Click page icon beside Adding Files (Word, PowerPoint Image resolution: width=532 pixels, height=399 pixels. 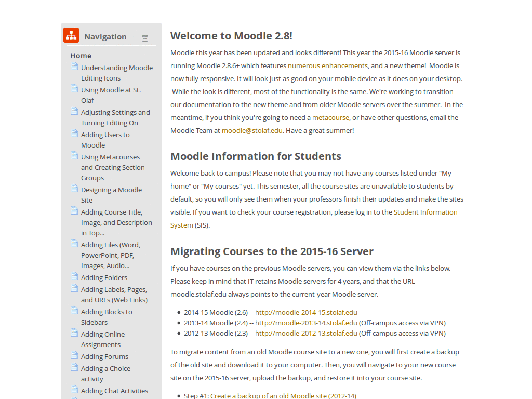[74, 243]
